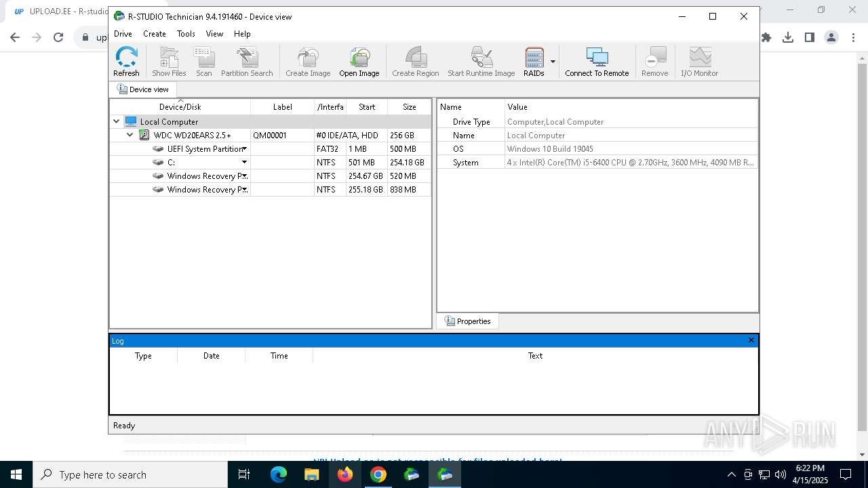
Task: Open the View menu
Action: (x=214, y=33)
